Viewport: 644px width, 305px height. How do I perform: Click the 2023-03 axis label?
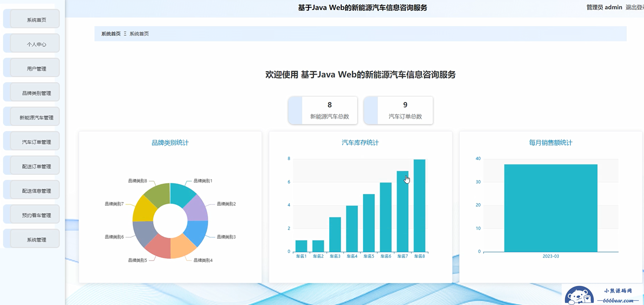coord(551,256)
